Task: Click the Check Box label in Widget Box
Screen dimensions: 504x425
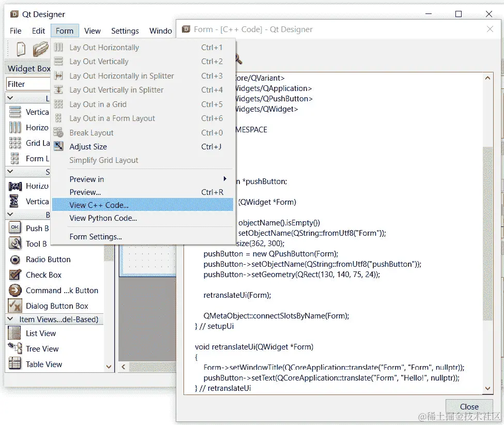Action: (x=43, y=275)
